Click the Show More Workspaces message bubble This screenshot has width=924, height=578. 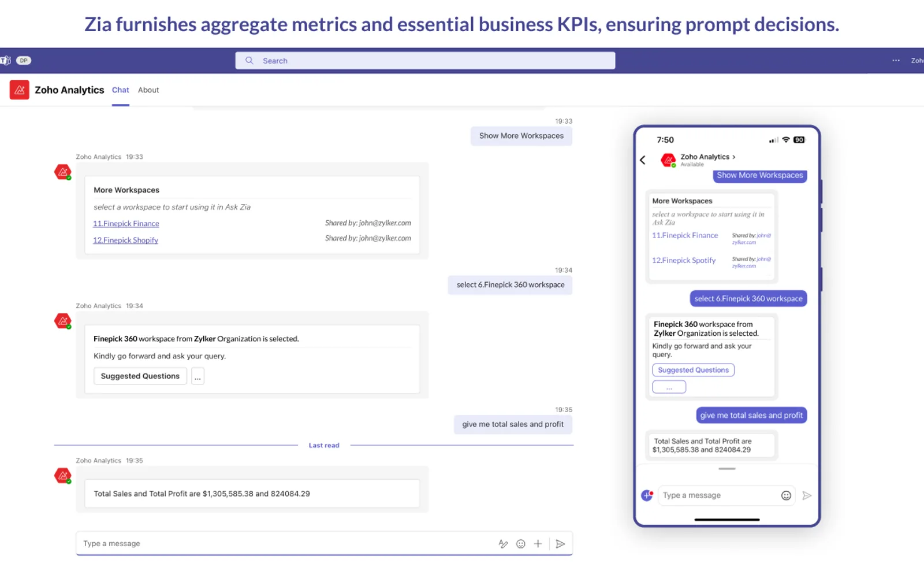click(521, 136)
